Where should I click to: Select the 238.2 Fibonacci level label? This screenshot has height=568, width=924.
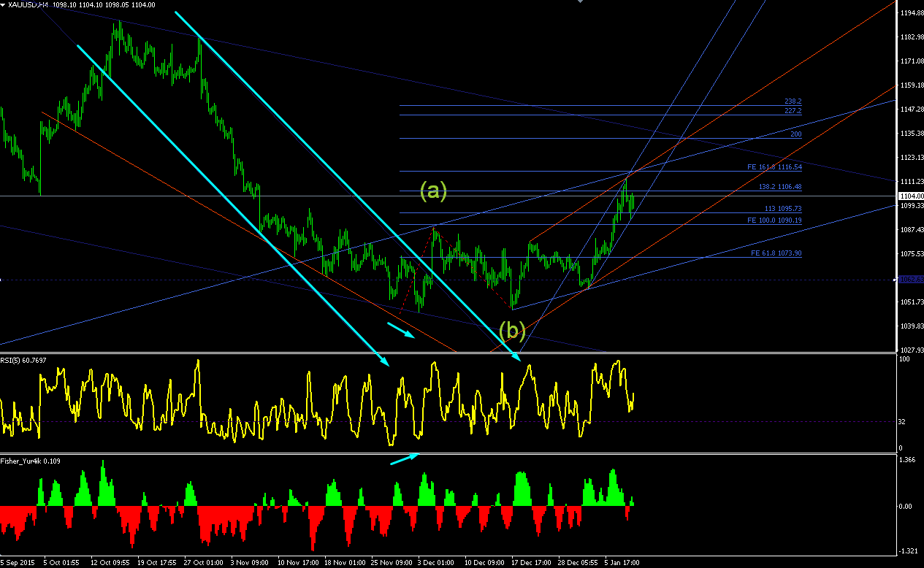pos(793,101)
